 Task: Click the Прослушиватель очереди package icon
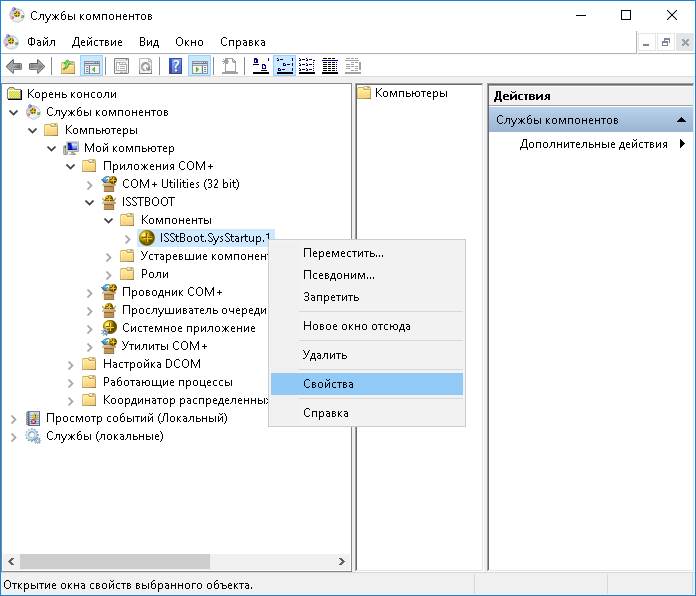click(109, 310)
